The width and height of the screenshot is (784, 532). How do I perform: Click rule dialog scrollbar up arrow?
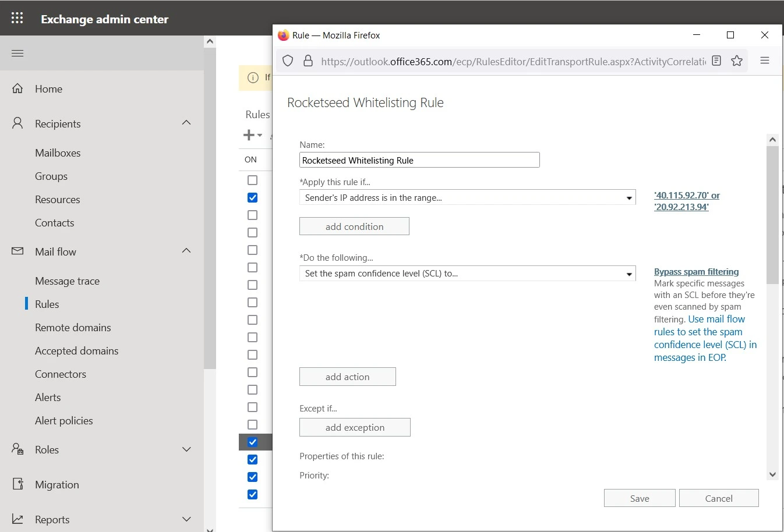772,140
